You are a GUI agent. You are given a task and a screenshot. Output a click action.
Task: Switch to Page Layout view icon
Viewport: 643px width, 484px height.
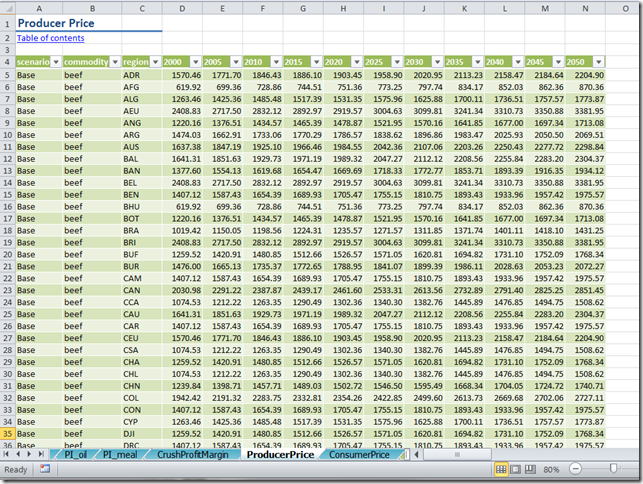tap(516, 470)
